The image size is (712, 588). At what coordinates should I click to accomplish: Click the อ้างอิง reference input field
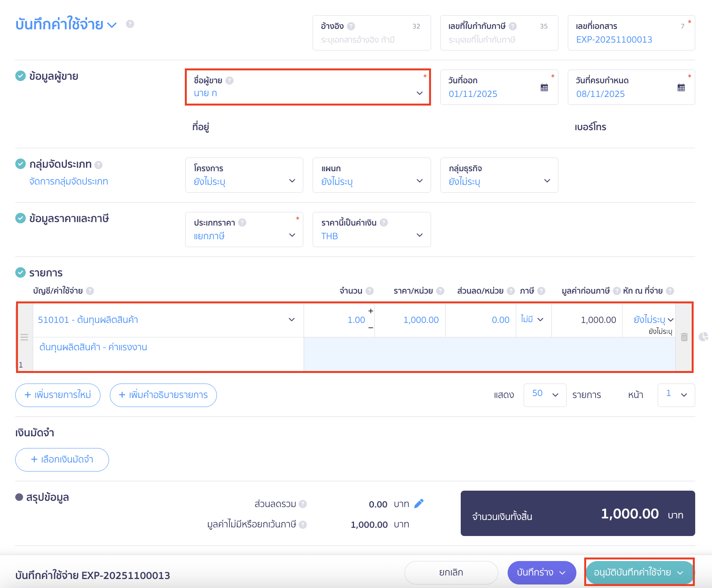coord(371,40)
